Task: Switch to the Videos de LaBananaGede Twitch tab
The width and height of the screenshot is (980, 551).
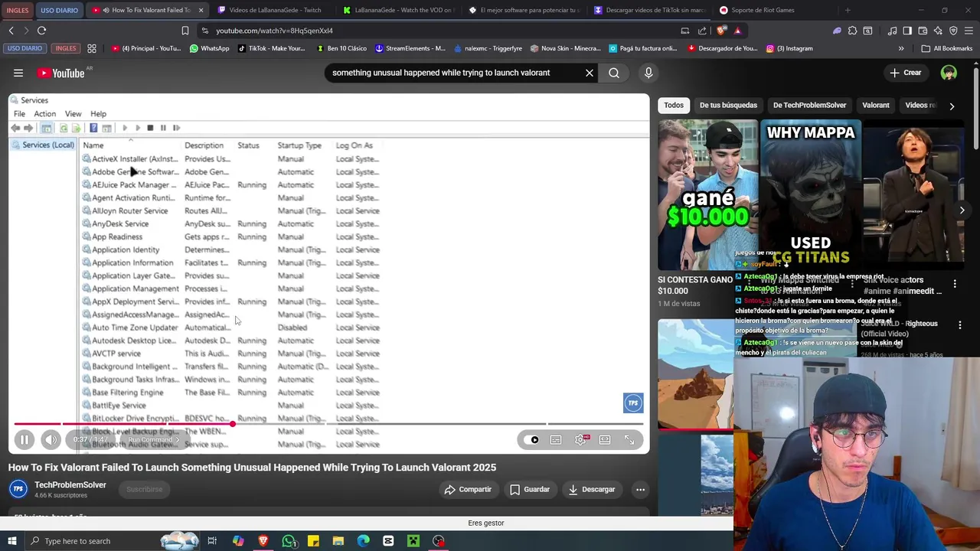Action: point(269,10)
